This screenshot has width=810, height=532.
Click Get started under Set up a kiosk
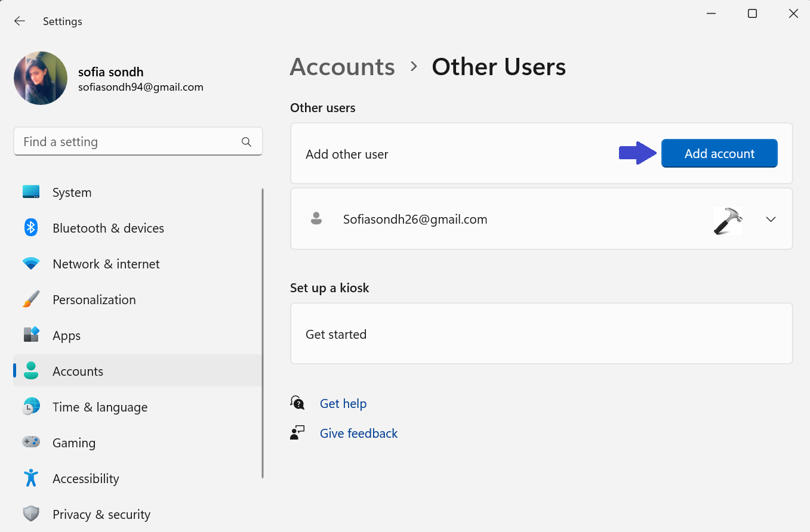[336, 335]
